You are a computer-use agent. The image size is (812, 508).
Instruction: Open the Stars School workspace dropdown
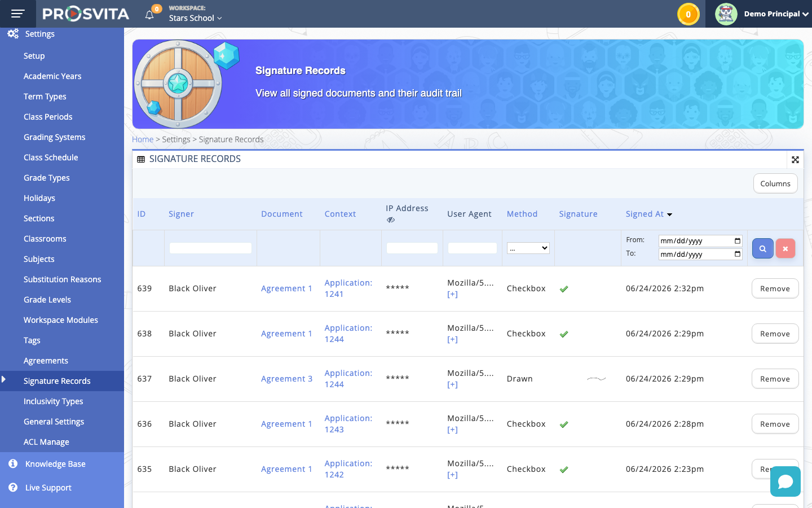(195, 18)
